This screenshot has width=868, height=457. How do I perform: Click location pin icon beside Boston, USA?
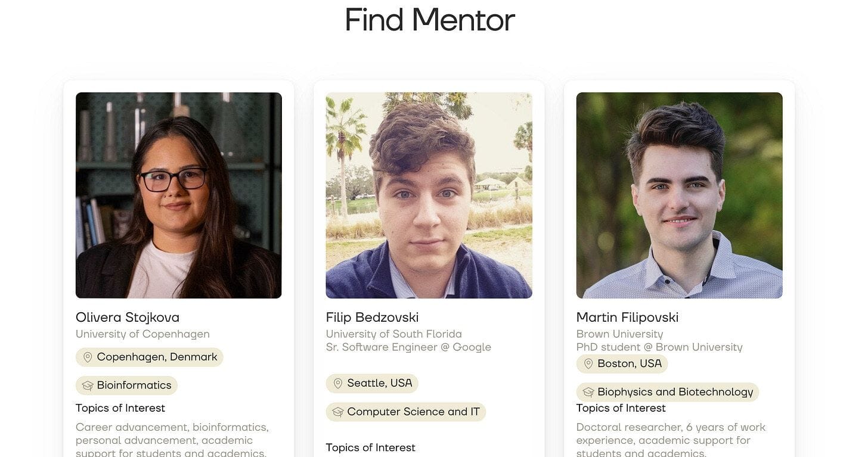click(588, 363)
